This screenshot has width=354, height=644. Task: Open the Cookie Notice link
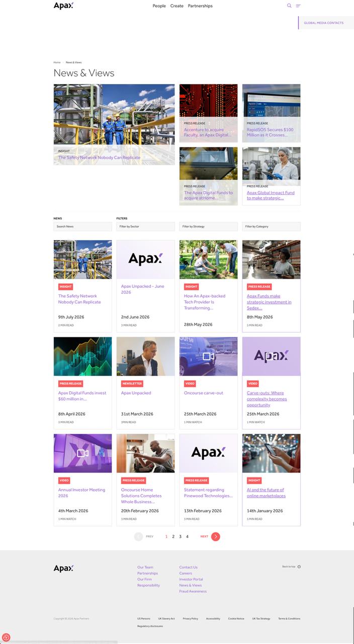click(x=236, y=618)
